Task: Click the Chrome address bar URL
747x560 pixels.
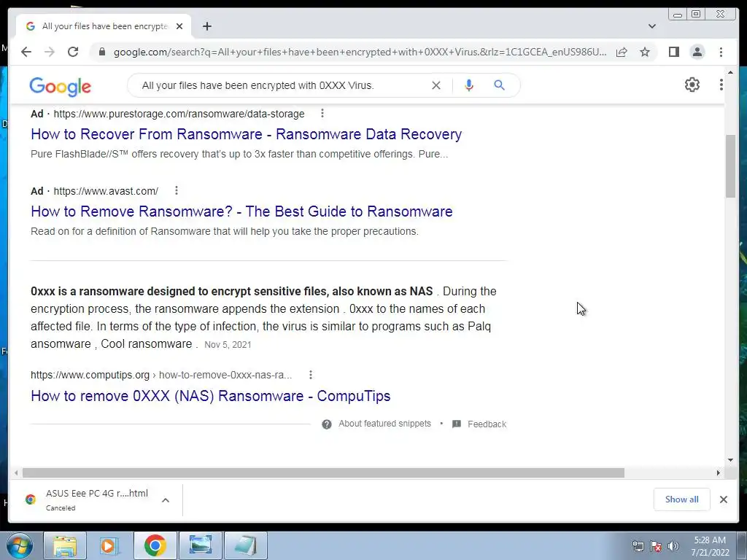Action: coord(360,52)
